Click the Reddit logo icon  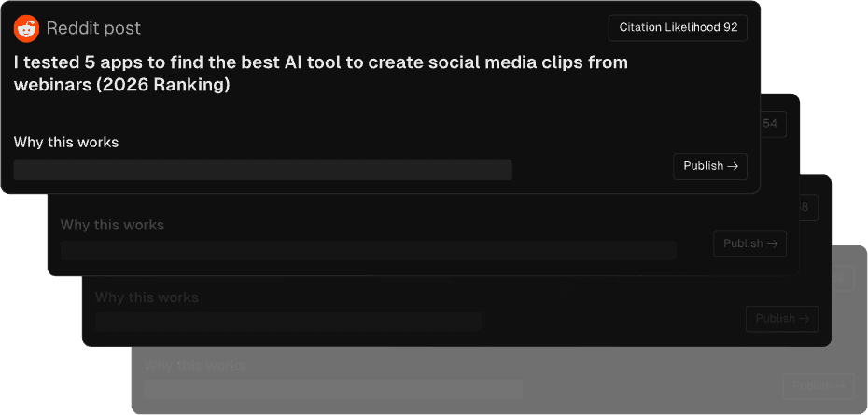pyautogui.click(x=27, y=29)
